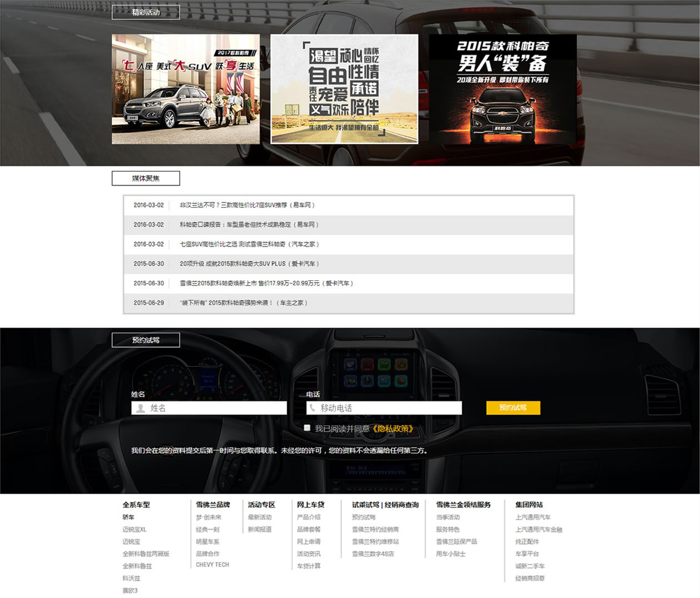Open the 最新活动 footer link
This screenshot has width=700, height=598.
[x=260, y=517]
